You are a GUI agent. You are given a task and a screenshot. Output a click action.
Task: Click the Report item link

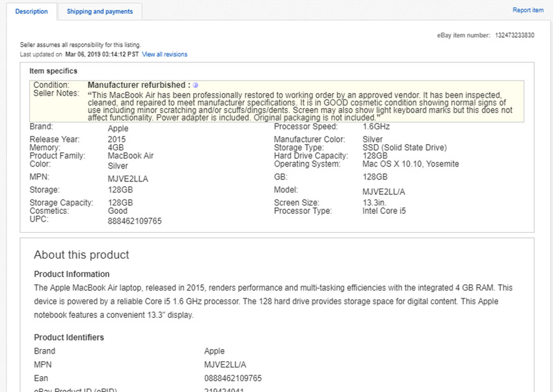pos(528,10)
